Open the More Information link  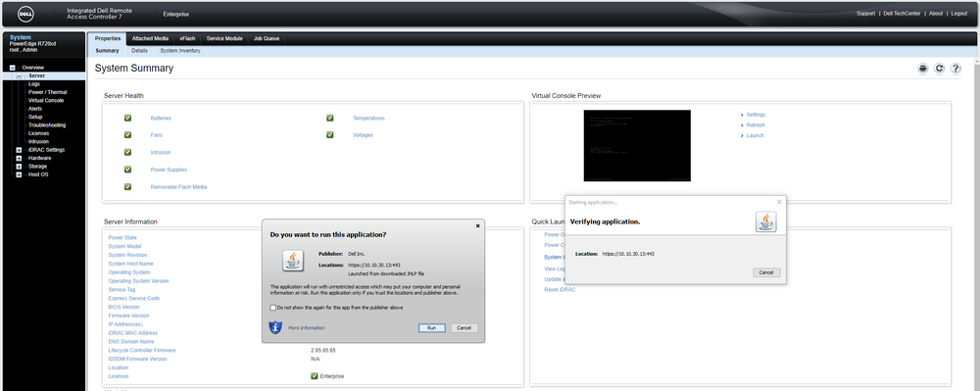pyautogui.click(x=306, y=328)
